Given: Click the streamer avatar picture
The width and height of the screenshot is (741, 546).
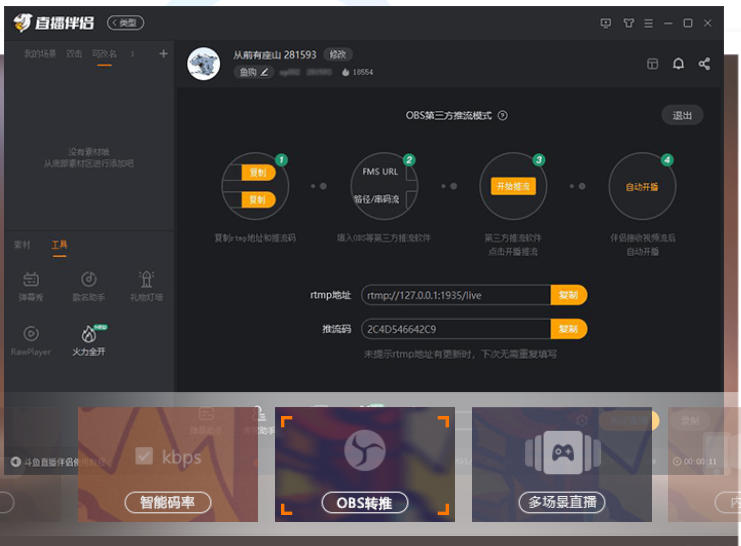Looking at the screenshot, I should pos(204,63).
